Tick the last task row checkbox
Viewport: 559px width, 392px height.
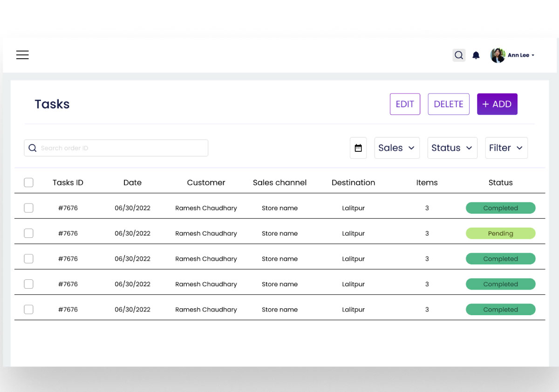(28, 309)
